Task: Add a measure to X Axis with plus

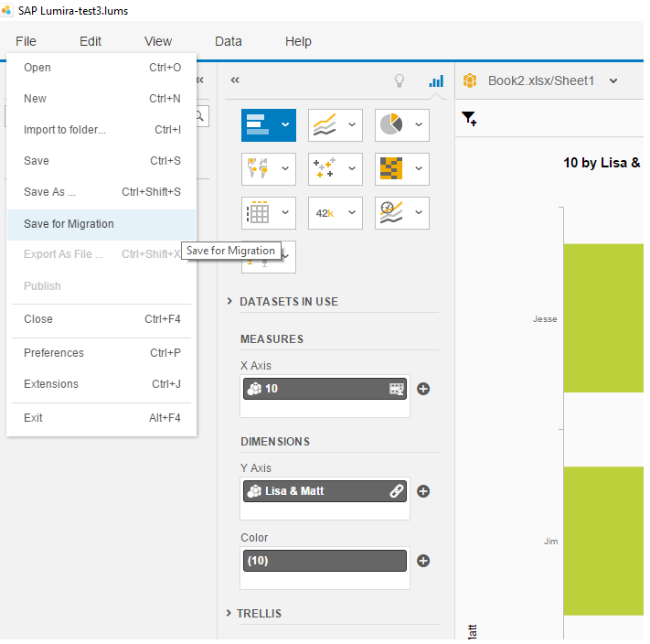Action: coord(423,389)
